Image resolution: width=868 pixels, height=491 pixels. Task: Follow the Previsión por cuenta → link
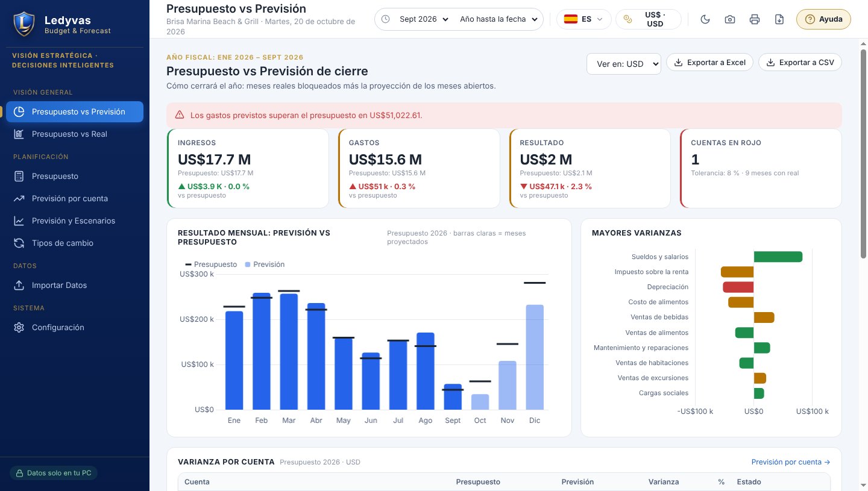[791, 462]
